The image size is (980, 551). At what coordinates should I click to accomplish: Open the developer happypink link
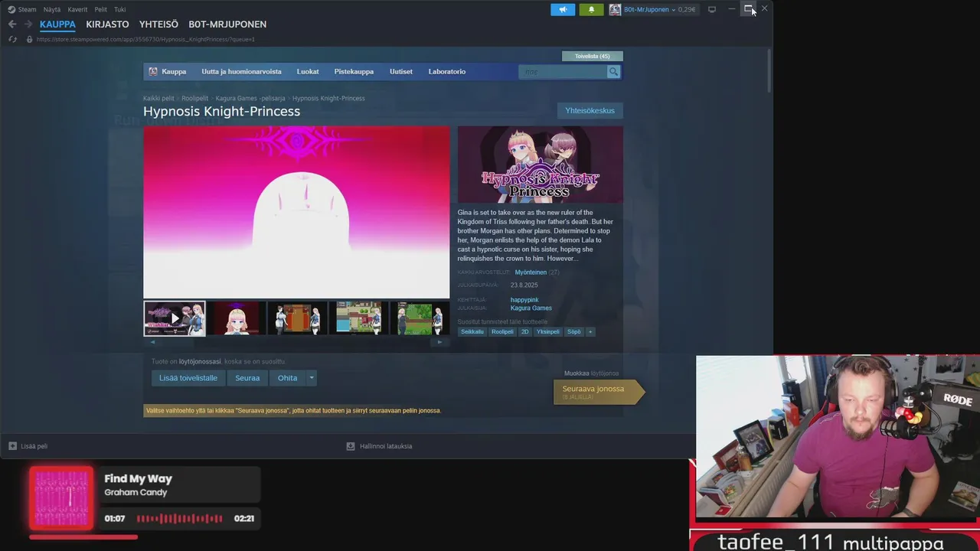coord(524,300)
